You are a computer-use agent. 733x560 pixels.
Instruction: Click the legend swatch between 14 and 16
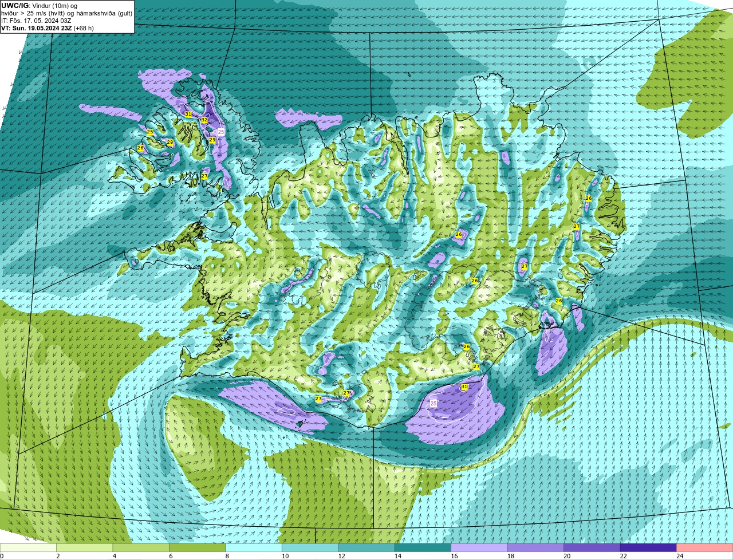click(423, 548)
